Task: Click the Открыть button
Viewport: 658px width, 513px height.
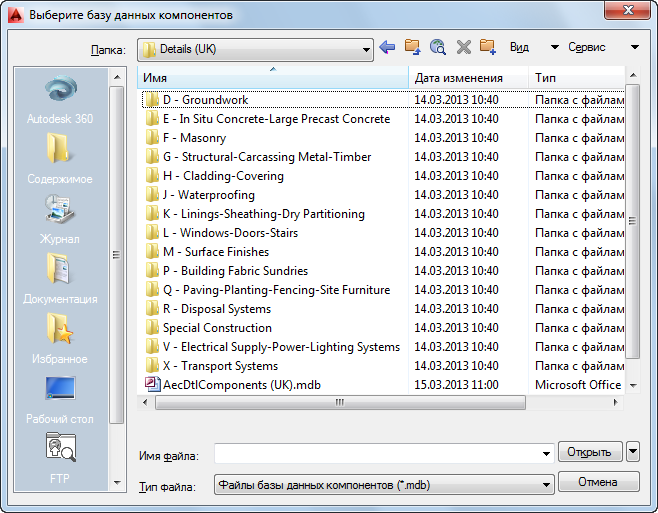Action: click(x=590, y=452)
